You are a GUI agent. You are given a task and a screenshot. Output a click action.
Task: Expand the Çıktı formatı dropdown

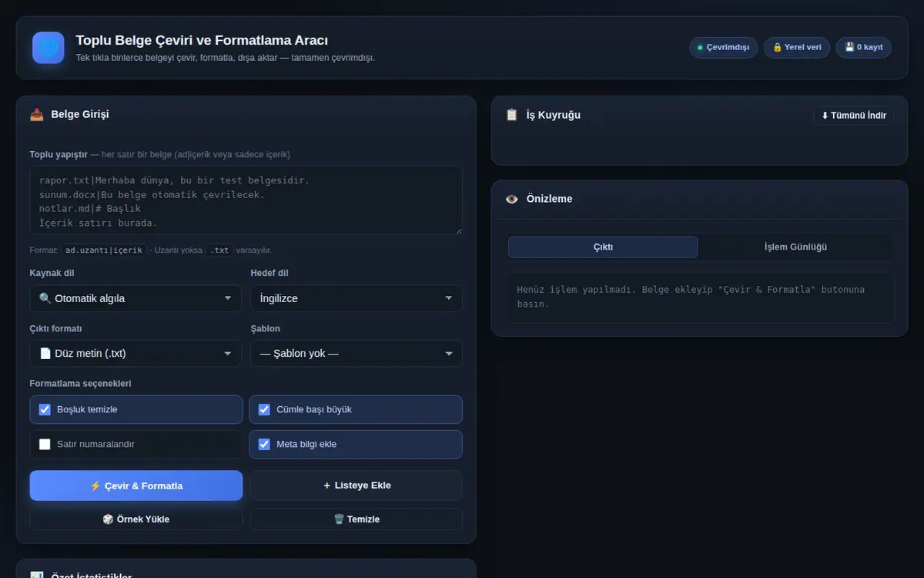pyautogui.click(x=136, y=354)
